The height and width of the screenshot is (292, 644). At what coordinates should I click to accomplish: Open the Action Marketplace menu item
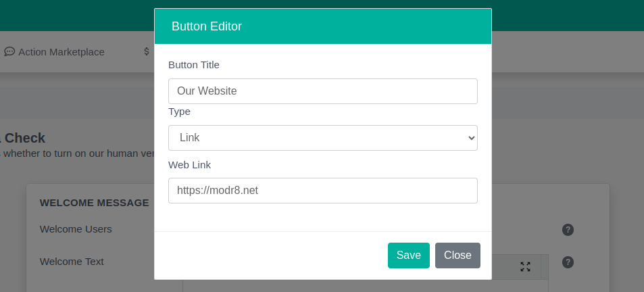(x=61, y=51)
